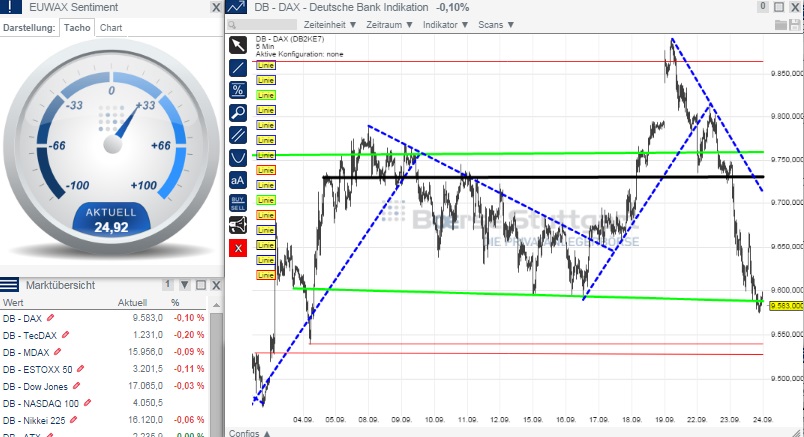
Task: Close the EUWAX Sentiment panel
Action: pos(216,8)
